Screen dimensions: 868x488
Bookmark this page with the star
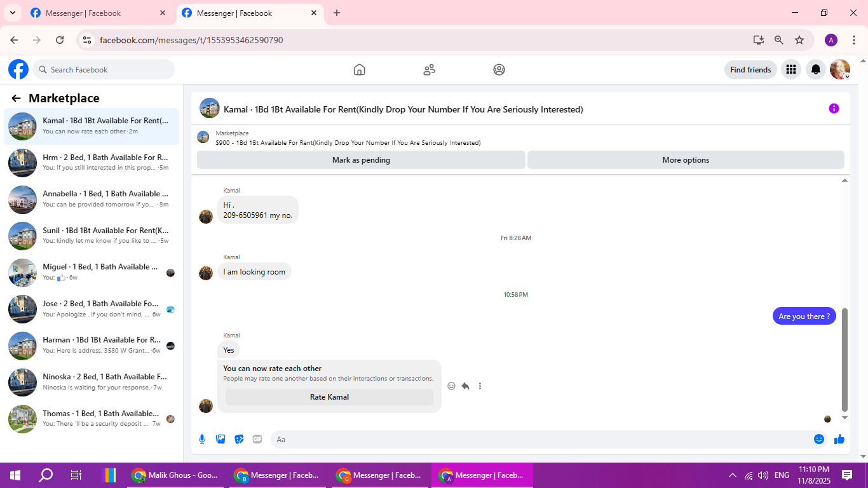(x=799, y=40)
